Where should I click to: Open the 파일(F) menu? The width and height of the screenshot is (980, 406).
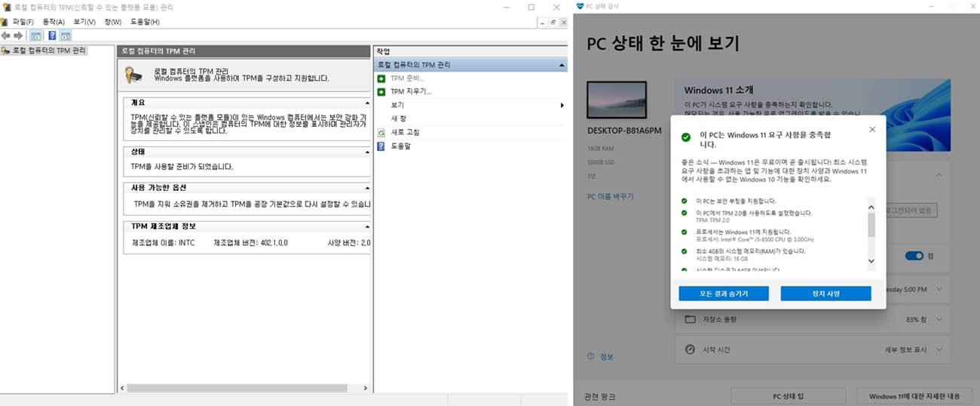coord(23,22)
